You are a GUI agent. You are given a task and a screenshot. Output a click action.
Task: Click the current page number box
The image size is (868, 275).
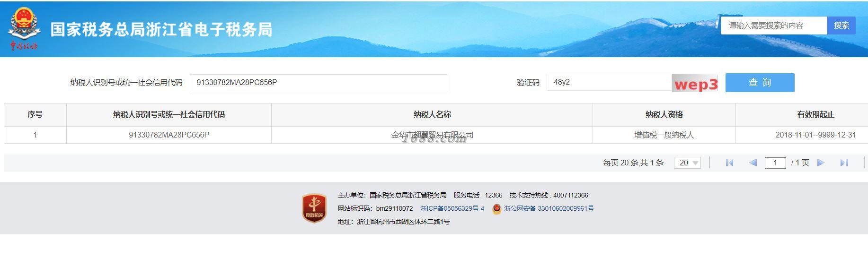tap(775, 163)
